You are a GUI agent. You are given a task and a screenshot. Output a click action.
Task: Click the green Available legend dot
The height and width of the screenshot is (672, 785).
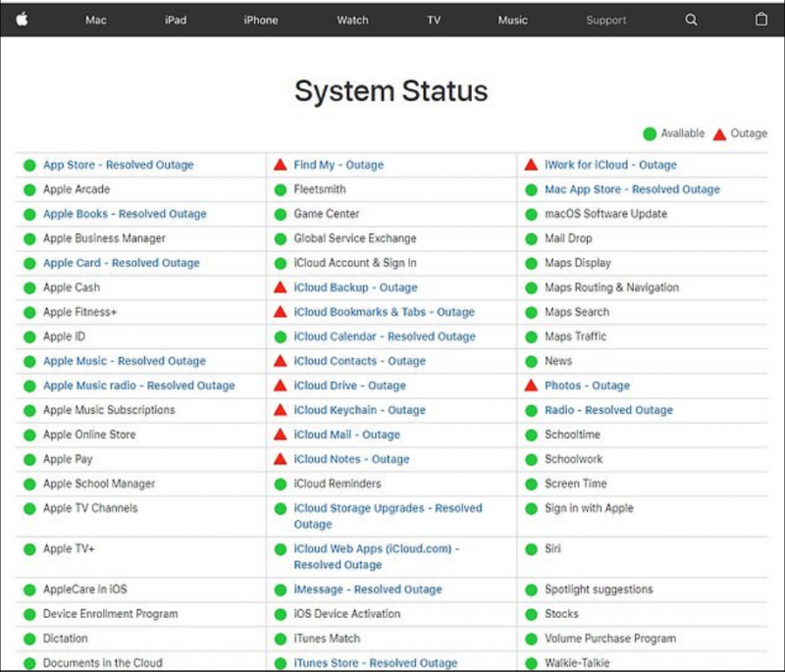click(x=650, y=134)
